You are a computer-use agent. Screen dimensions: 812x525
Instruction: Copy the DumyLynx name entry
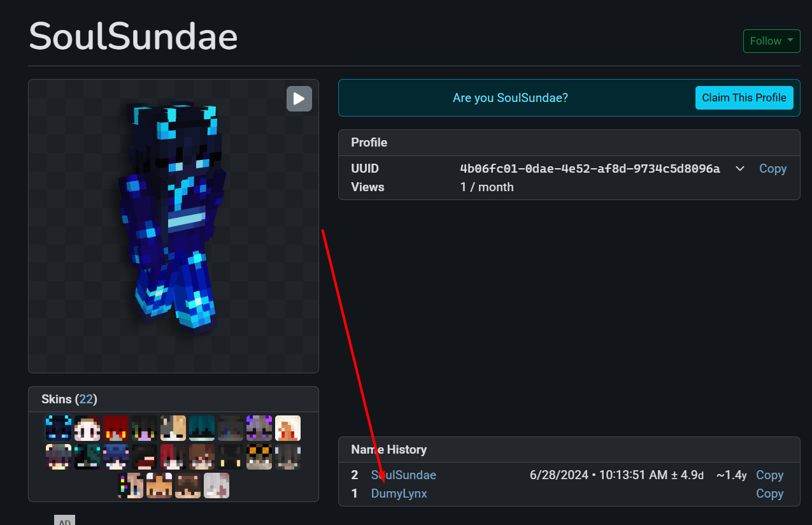pyautogui.click(x=769, y=494)
